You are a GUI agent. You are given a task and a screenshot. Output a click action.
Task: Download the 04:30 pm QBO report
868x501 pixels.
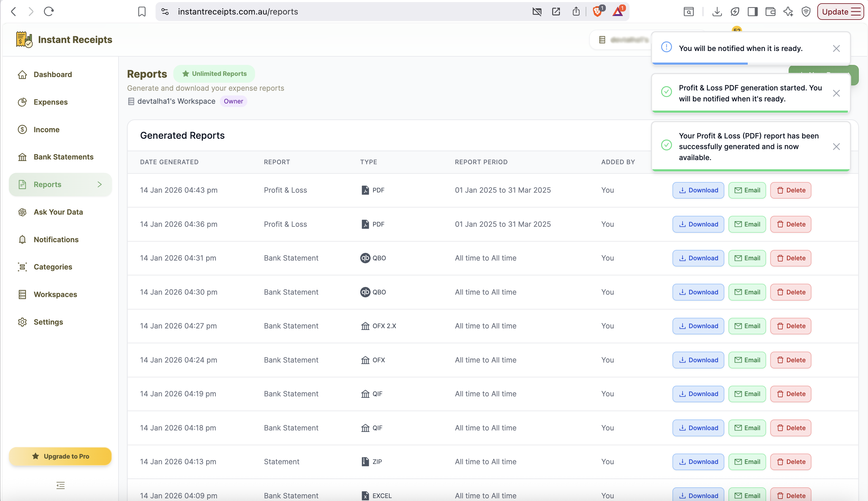click(698, 292)
